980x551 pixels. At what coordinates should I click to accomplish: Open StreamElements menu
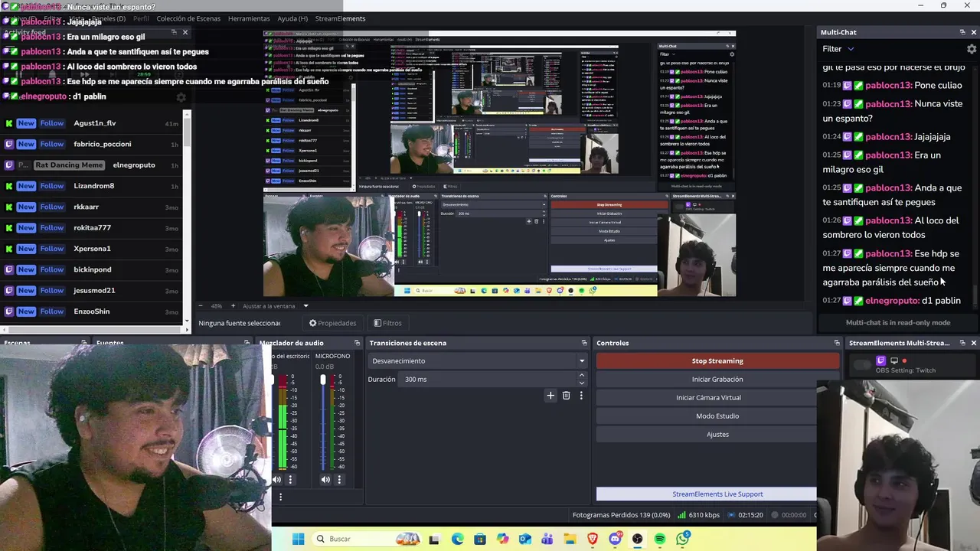(x=340, y=18)
